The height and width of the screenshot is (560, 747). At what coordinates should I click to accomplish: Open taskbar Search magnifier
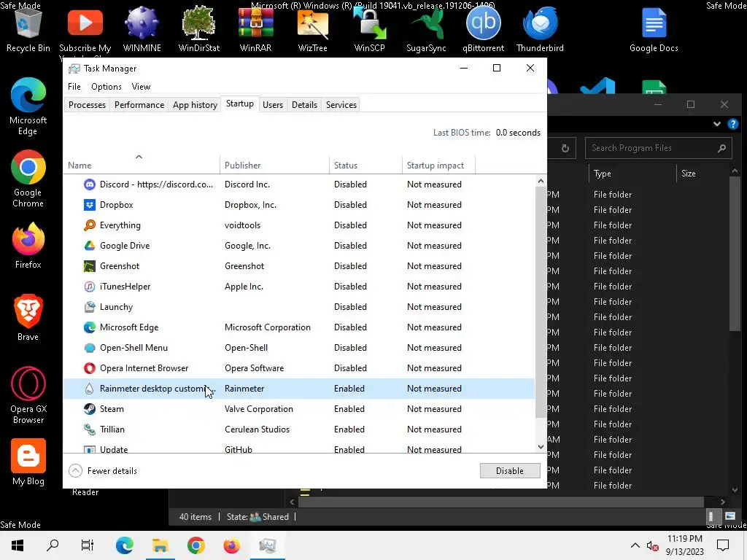point(53,545)
